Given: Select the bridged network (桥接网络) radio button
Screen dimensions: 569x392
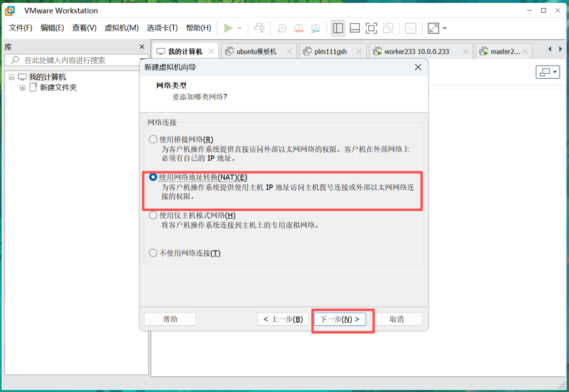Looking at the screenshot, I should [153, 139].
